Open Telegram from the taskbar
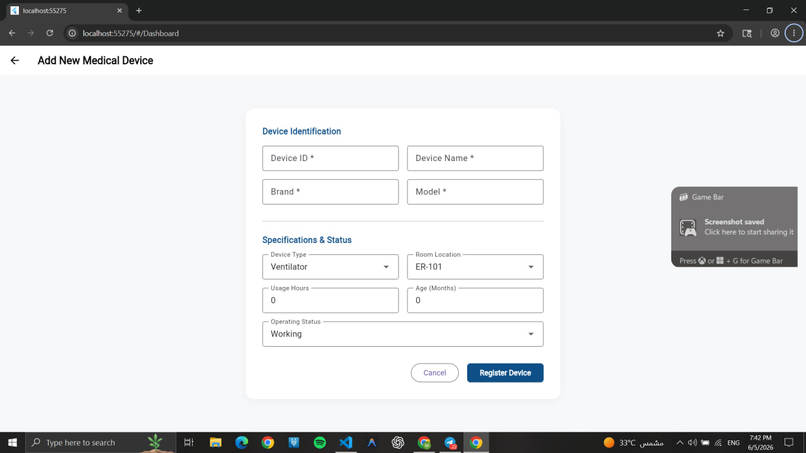 [x=450, y=442]
